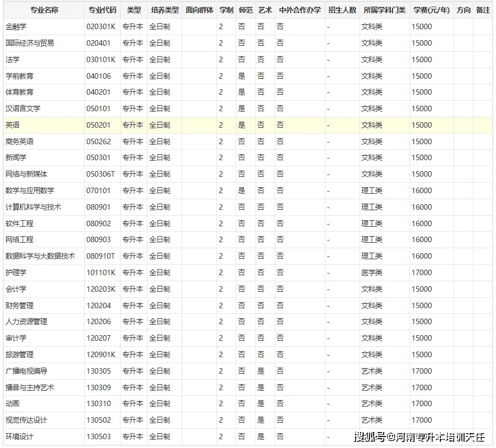Click the 金融学 major name

coord(16,26)
